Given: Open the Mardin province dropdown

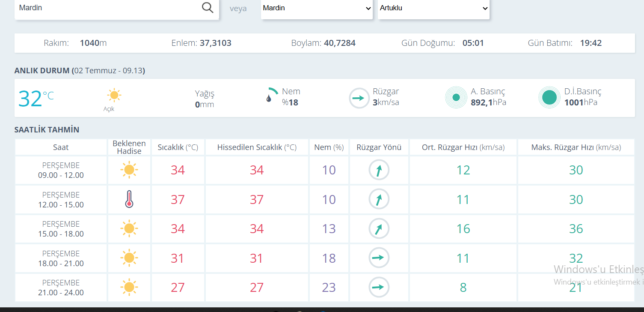Looking at the screenshot, I should pos(317,8).
